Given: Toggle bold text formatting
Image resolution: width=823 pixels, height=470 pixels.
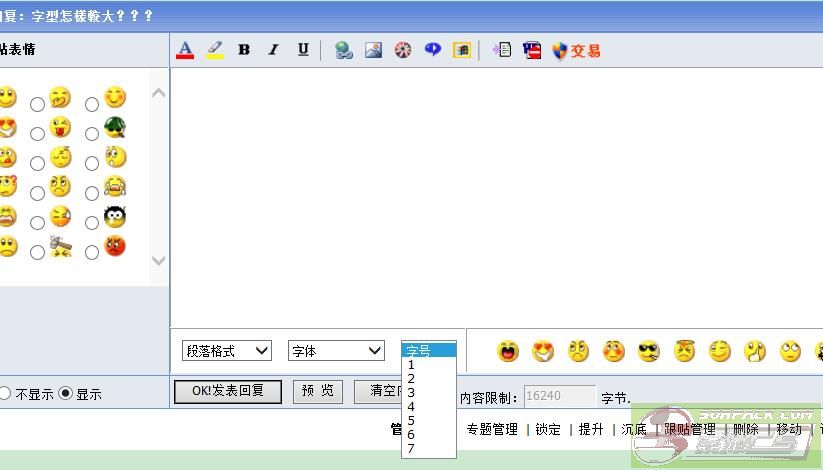Looking at the screenshot, I should tap(244, 50).
